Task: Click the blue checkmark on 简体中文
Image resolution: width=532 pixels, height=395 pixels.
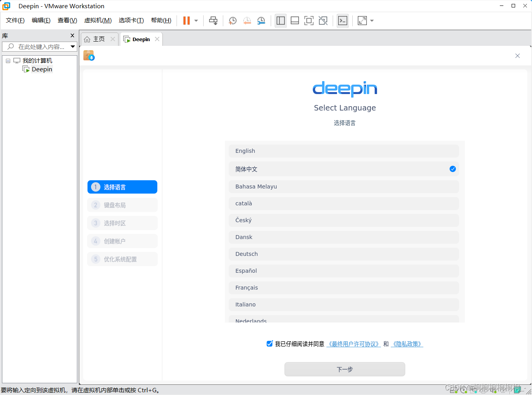Action: (452, 169)
